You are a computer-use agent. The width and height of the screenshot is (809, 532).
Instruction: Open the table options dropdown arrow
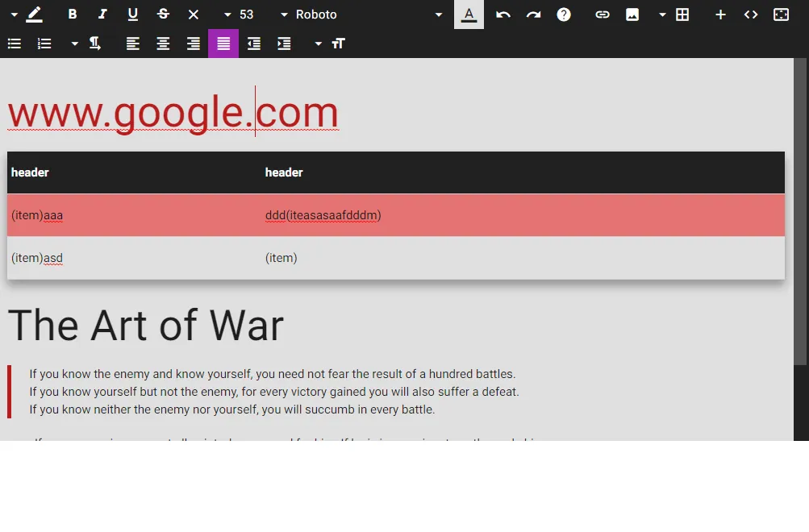[662, 15]
